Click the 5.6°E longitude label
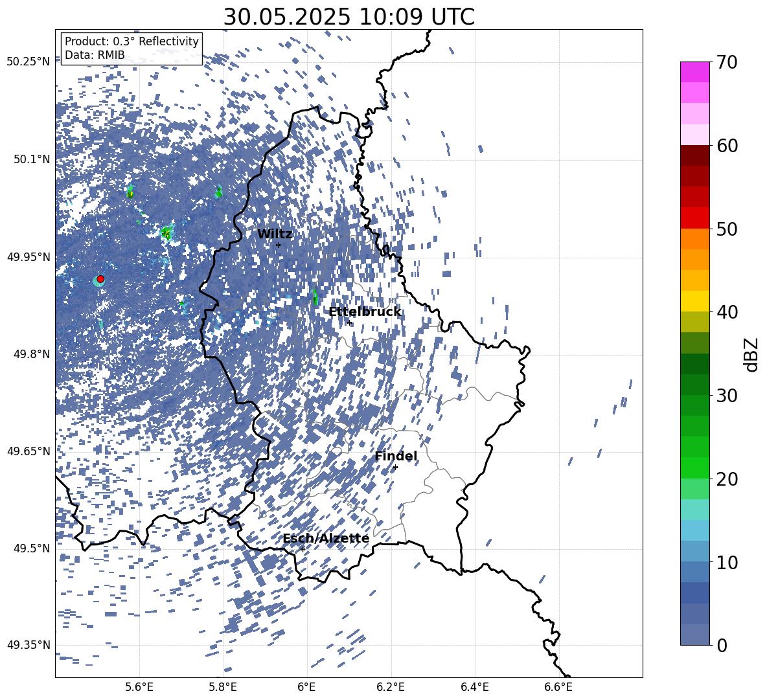 [x=139, y=687]
